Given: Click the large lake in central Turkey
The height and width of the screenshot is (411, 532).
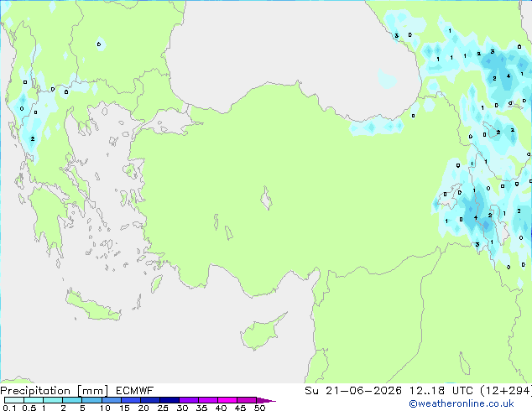Looking at the screenshot, I should coord(266,198).
